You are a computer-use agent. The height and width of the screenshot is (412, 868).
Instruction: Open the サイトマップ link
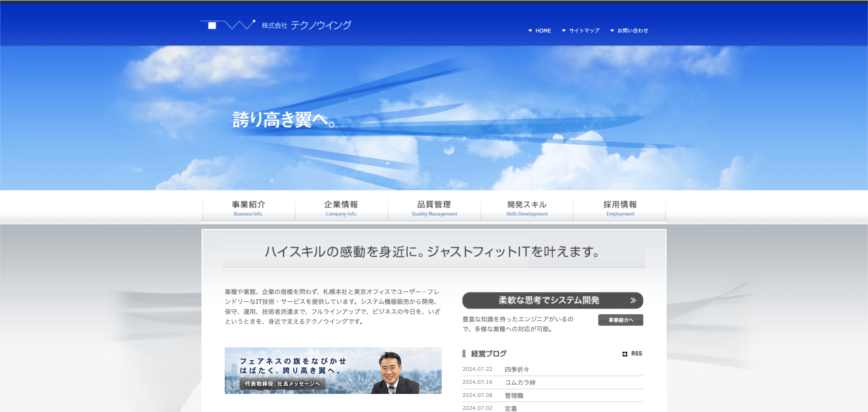(x=584, y=31)
